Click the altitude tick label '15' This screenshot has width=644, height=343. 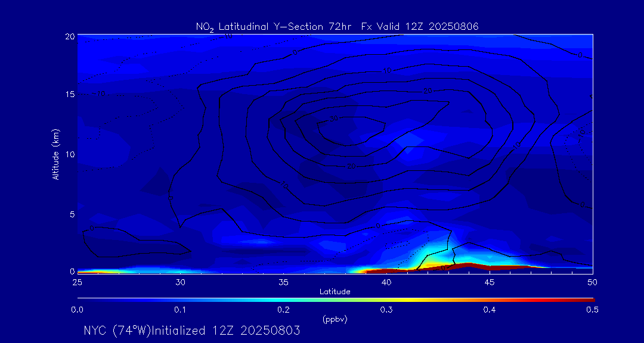pyautogui.click(x=70, y=94)
